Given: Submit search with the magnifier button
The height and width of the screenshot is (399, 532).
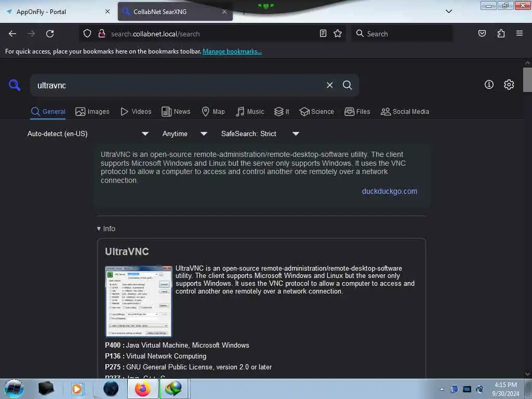Looking at the screenshot, I should click(348, 85).
